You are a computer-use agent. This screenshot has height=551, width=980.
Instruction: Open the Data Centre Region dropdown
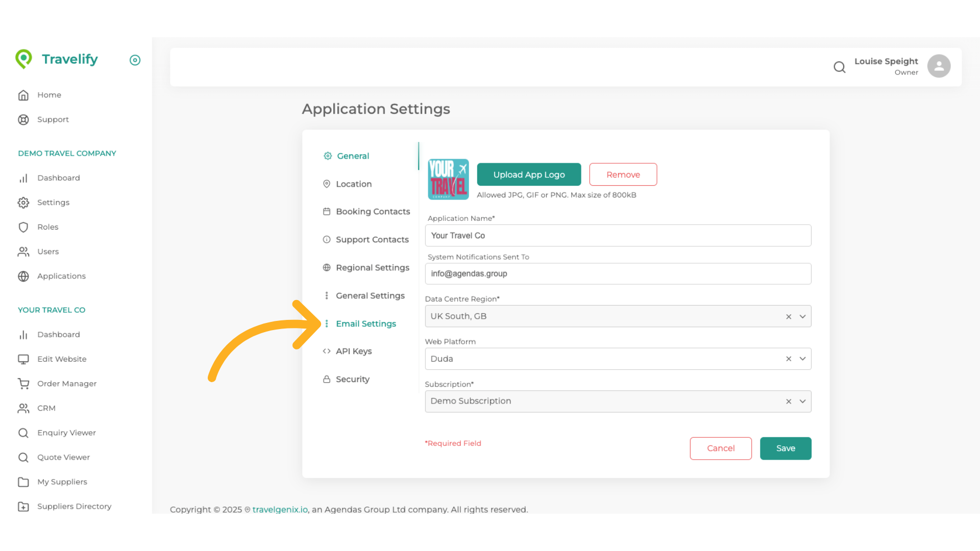click(802, 316)
